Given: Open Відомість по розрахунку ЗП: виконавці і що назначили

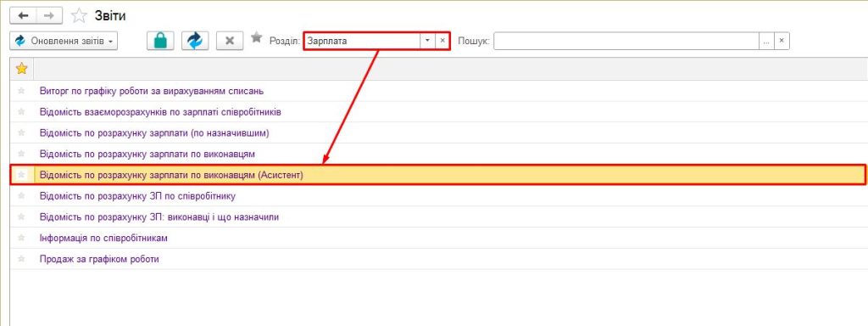Looking at the screenshot, I should (159, 216).
